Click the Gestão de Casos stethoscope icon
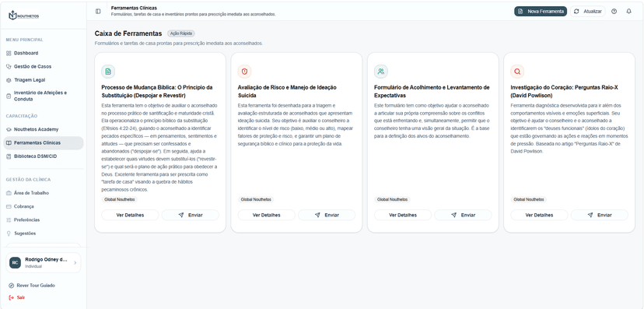This screenshot has height=309, width=644. [9, 66]
